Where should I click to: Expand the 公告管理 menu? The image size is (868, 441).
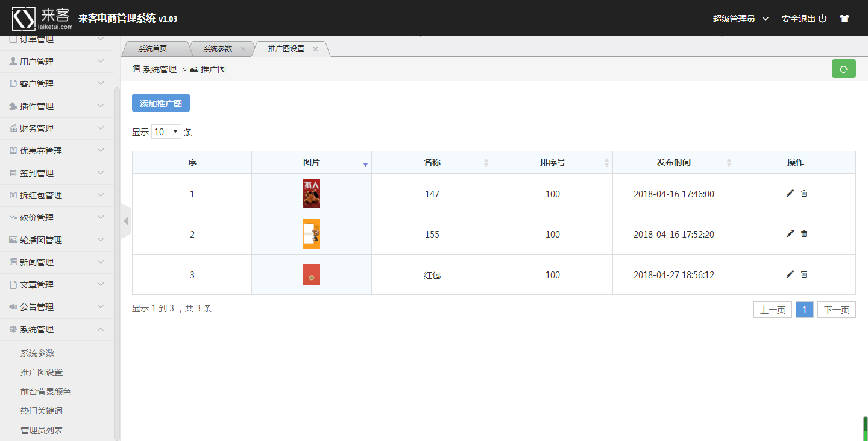click(57, 307)
